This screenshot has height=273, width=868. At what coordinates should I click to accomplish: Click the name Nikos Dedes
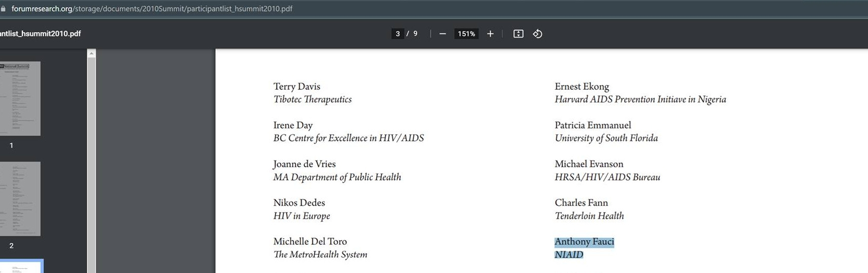click(299, 203)
